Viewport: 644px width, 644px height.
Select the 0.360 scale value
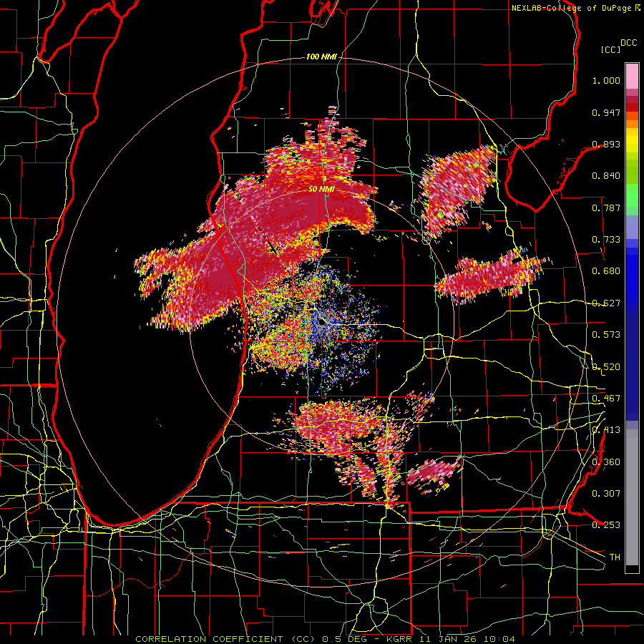[606, 462]
